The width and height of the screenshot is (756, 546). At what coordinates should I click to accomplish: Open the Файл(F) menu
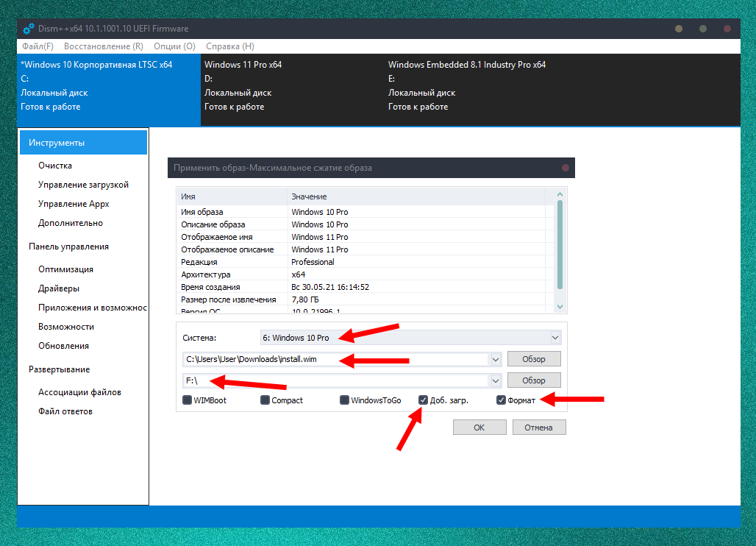coord(38,46)
